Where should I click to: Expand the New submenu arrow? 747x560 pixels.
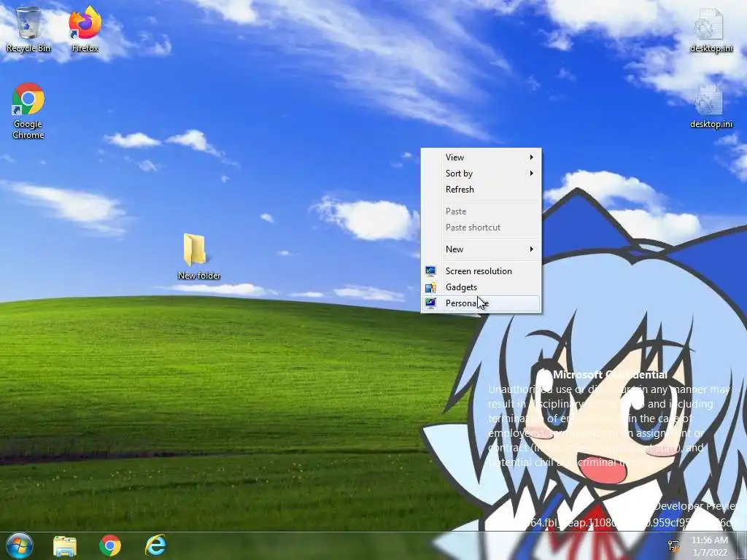[532, 249]
